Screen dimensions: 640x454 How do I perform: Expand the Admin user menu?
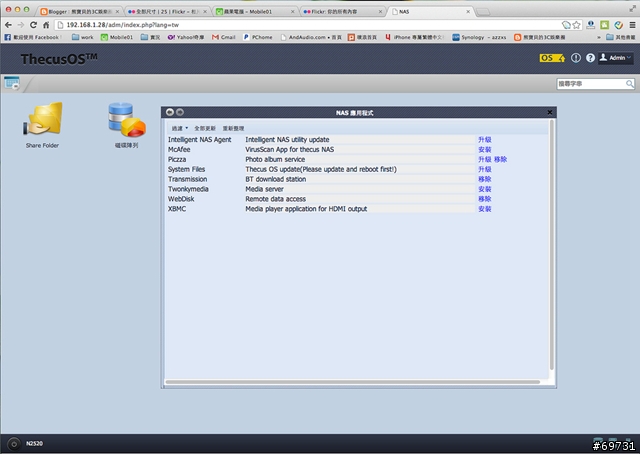coord(616,58)
